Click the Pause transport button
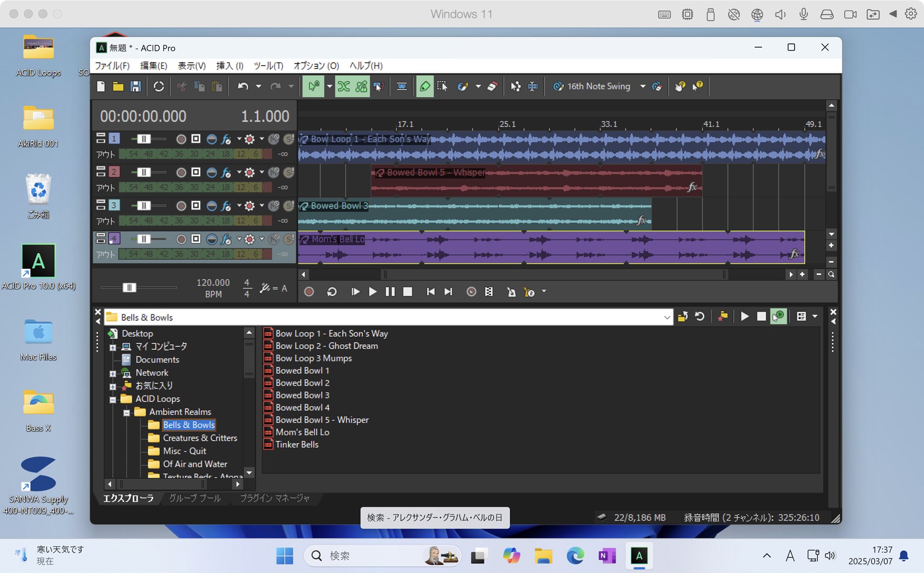This screenshot has width=924, height=573. pos(390,292)
